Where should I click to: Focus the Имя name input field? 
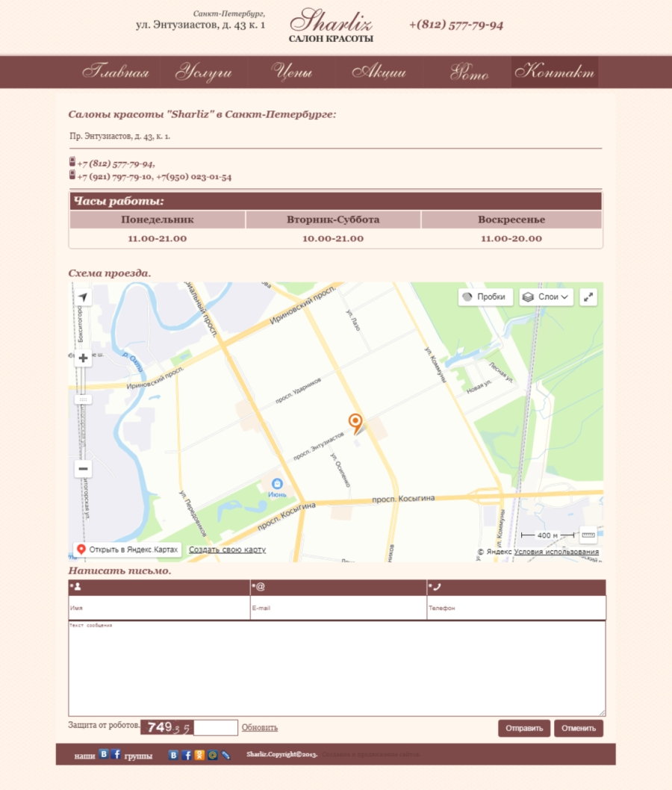159,608
